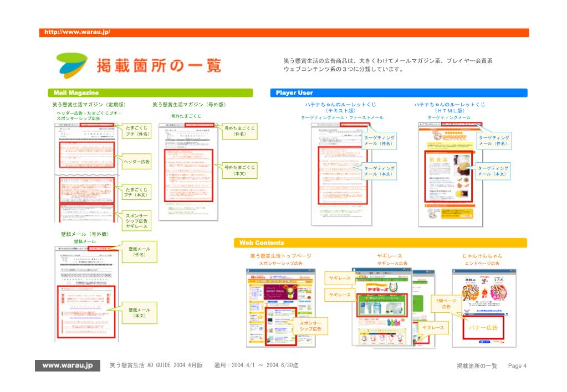
Task: Click the 壁紙メール(本文) callout label
Action: (x=139, y=312)
